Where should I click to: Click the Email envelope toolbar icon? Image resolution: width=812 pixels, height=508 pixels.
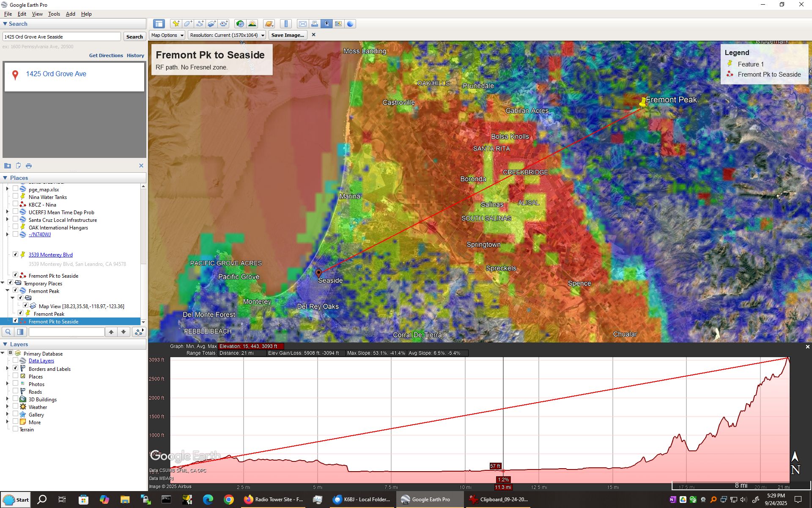click(302, 24)
